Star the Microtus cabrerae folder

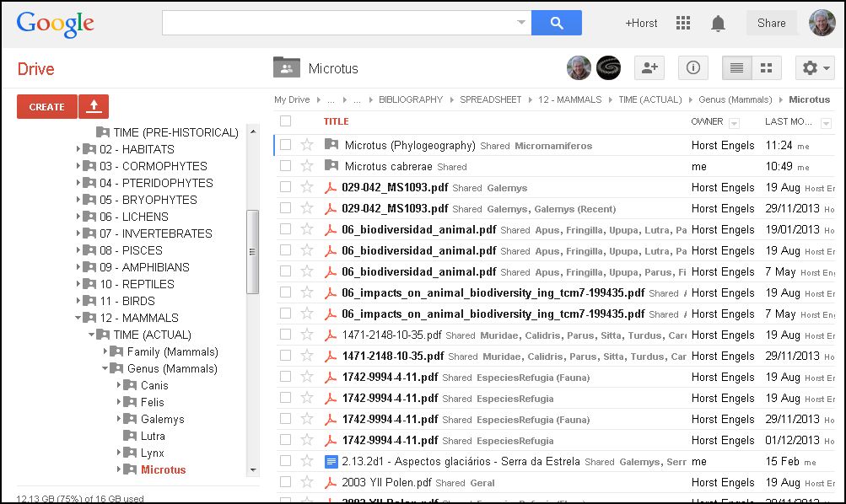[x=307, y=165]
